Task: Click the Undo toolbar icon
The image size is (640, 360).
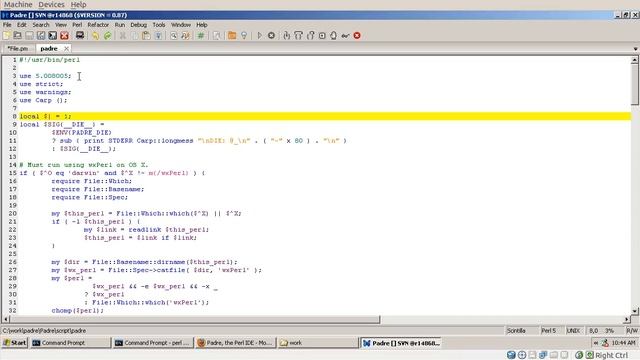Action: point(96,36)
